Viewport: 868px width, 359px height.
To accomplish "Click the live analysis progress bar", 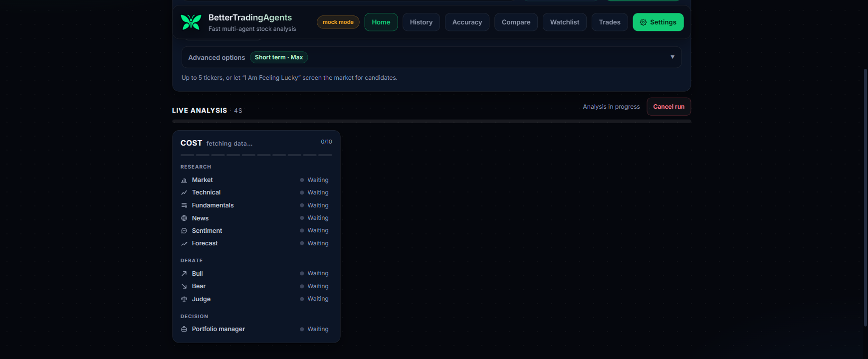I will (x=432, y=121).
